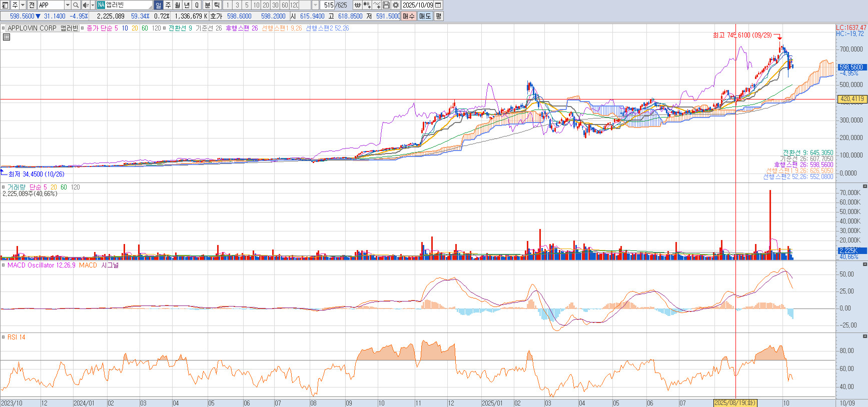Image resolution: width=868 pixels, height=407 pixels.
Task: Close the MACD pane with its corner button
Action: click(x=865, y=264)
